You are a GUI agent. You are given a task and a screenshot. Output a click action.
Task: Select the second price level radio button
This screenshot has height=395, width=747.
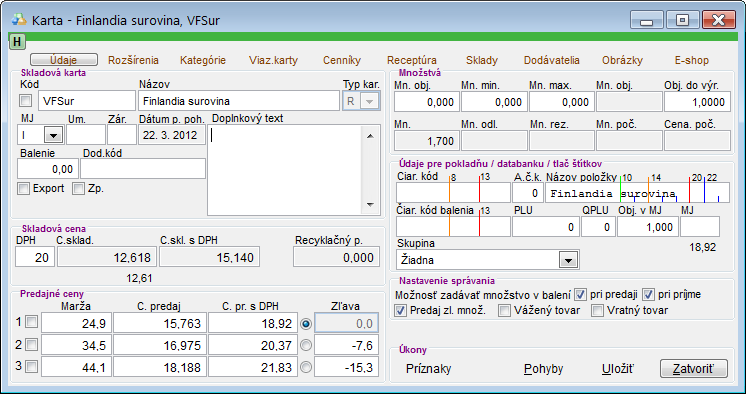[306, 345]
